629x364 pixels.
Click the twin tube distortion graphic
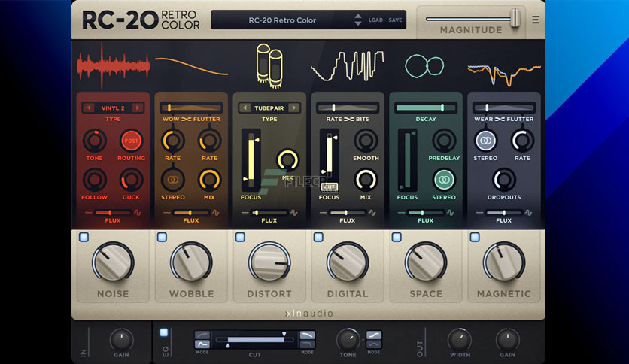pos(269,65)
